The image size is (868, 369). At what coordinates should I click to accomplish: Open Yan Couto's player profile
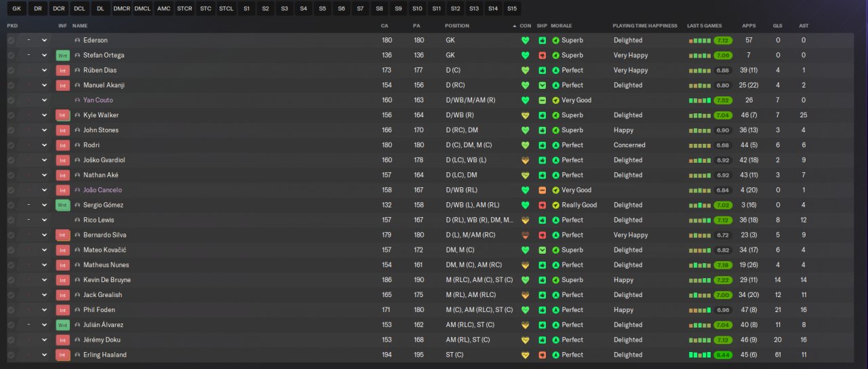coord(100,100)
